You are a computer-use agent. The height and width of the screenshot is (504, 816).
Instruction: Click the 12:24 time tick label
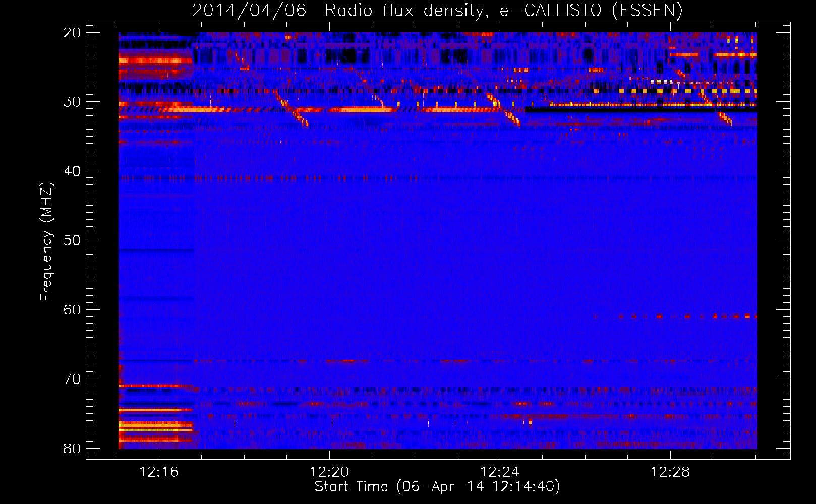click(x=500, y=472)
